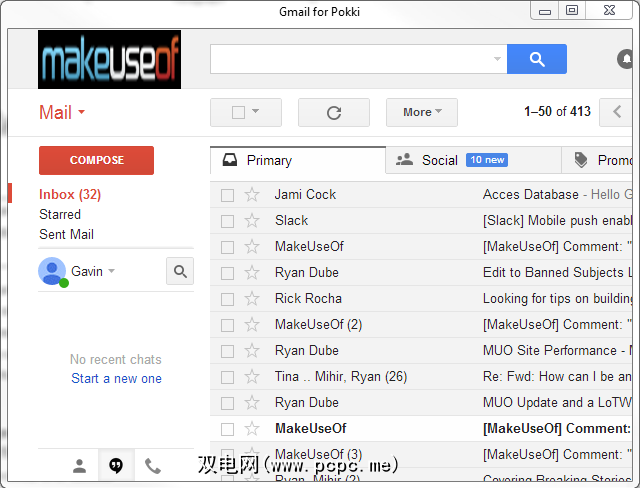Go to newer messages with left arrow

tap(616, 112)
